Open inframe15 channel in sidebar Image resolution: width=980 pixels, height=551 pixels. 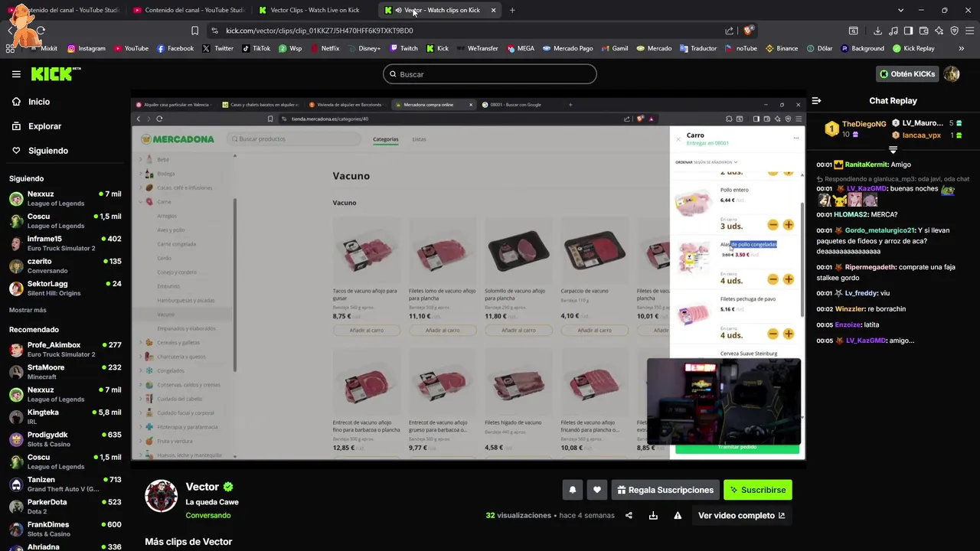tap(65, 243)
